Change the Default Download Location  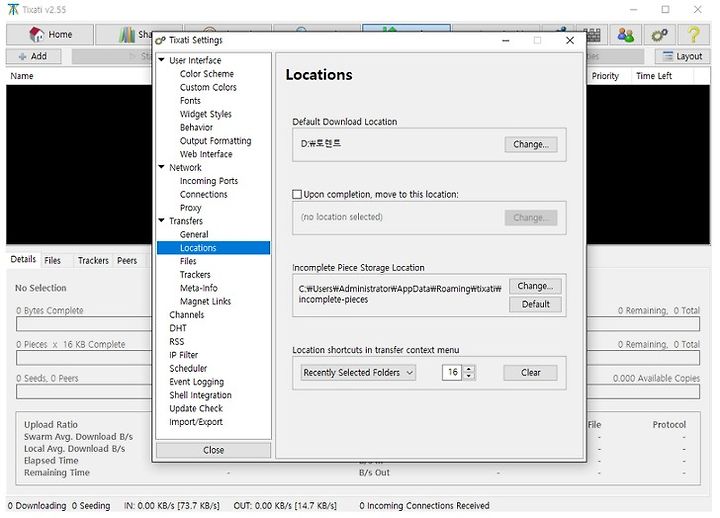coord(531,144)
